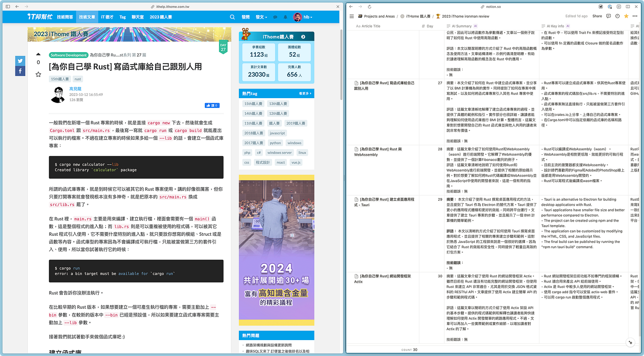Click the COUNT 30 footer in Notion table
Screen dimensions: 644x356
pyautogui.click(x=410, y=350)
